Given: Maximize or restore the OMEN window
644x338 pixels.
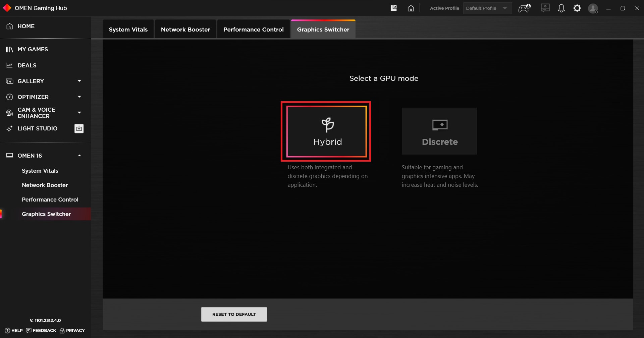Looking at the screenshot, I should (x=623, y=8).
